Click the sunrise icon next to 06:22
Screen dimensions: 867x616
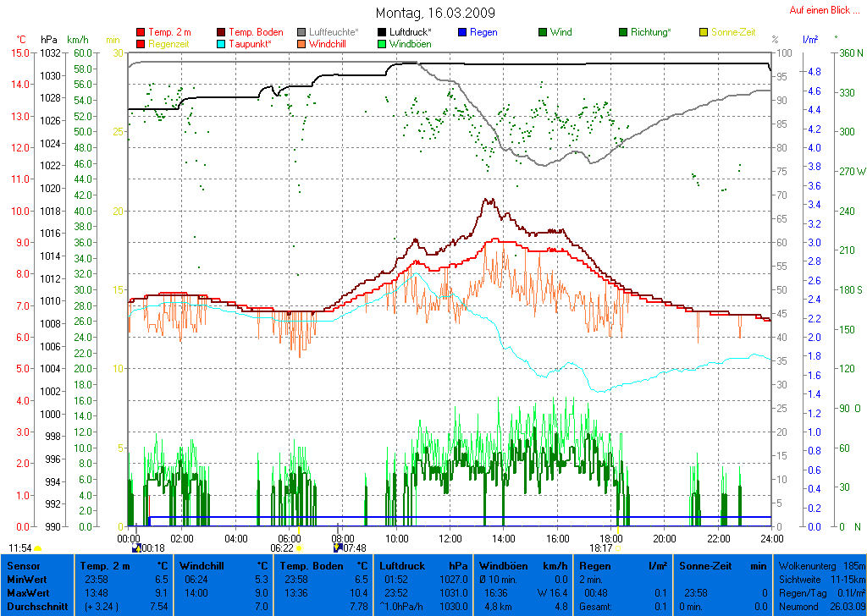click(299, 548)
